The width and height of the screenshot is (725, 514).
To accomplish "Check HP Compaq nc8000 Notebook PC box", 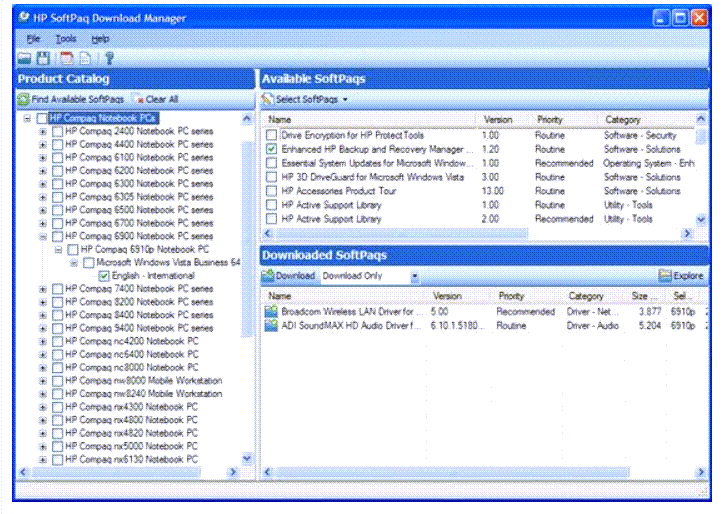I will tap(58, 368).
